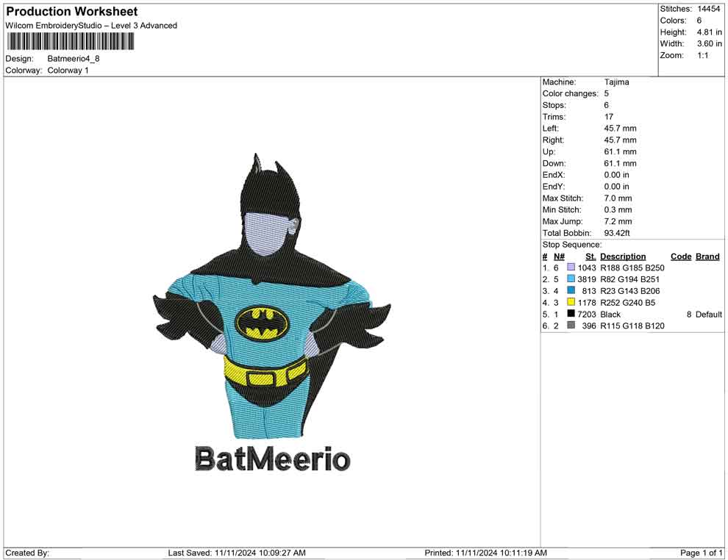This screenshot has height=560, width=728.
Task: Click the Height value 4.81 in
Action: point(710,32)
